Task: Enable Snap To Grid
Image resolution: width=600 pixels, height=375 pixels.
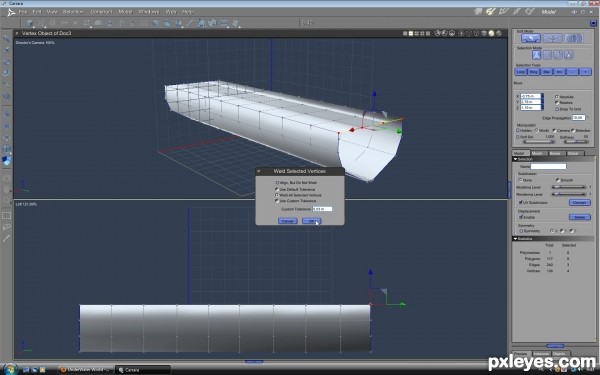Action: click(x=557, y=109)
